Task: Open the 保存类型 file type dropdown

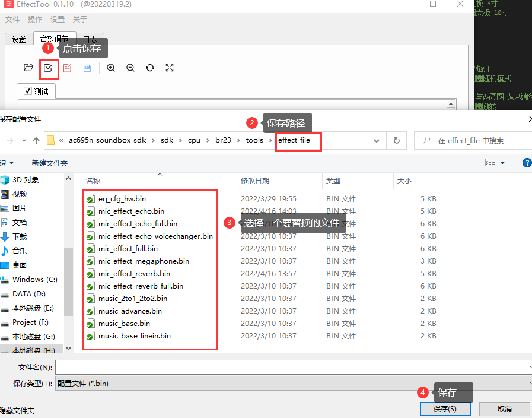Action: 294,384
